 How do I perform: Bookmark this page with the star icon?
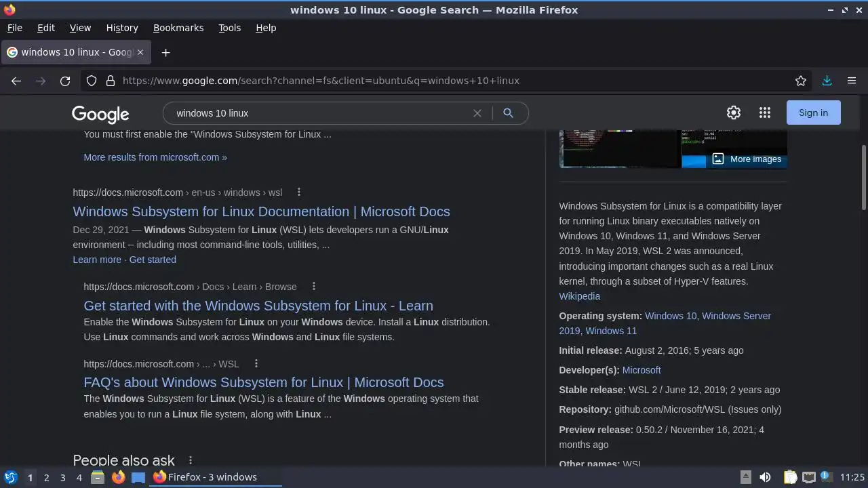click(801, 81)
